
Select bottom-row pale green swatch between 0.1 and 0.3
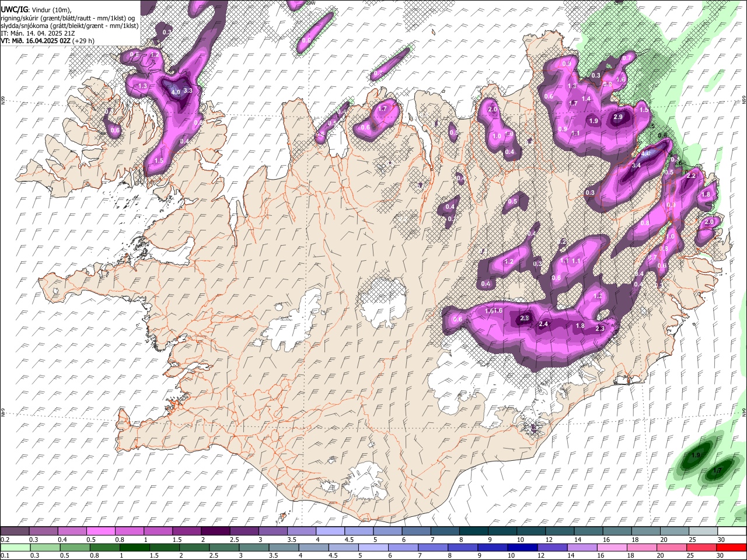16,547
